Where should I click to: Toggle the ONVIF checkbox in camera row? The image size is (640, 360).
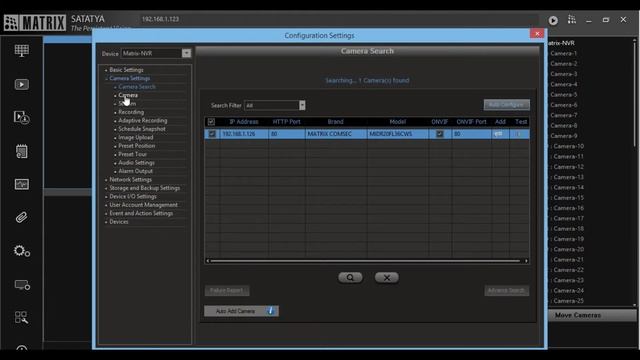[440, 134]
